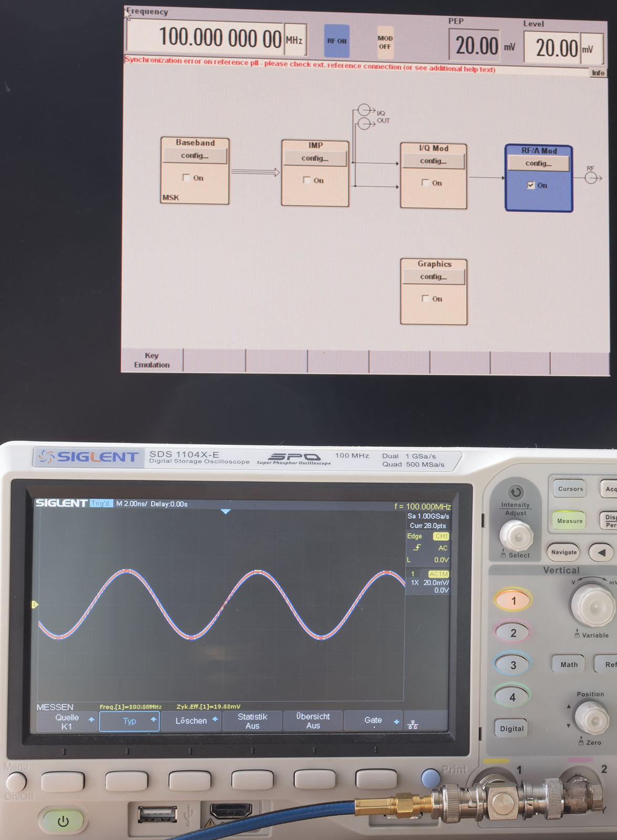Click the green Measure button

(x=570, y=521)
